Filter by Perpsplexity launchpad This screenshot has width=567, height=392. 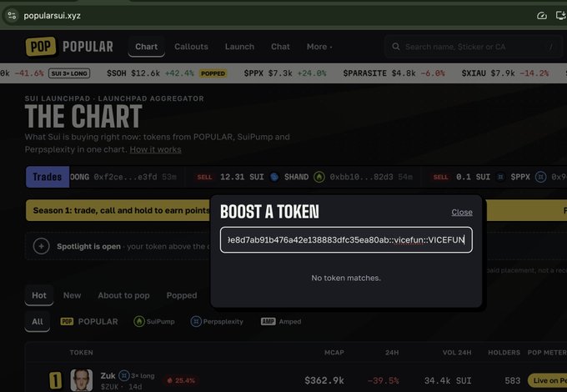pos(217,321)
